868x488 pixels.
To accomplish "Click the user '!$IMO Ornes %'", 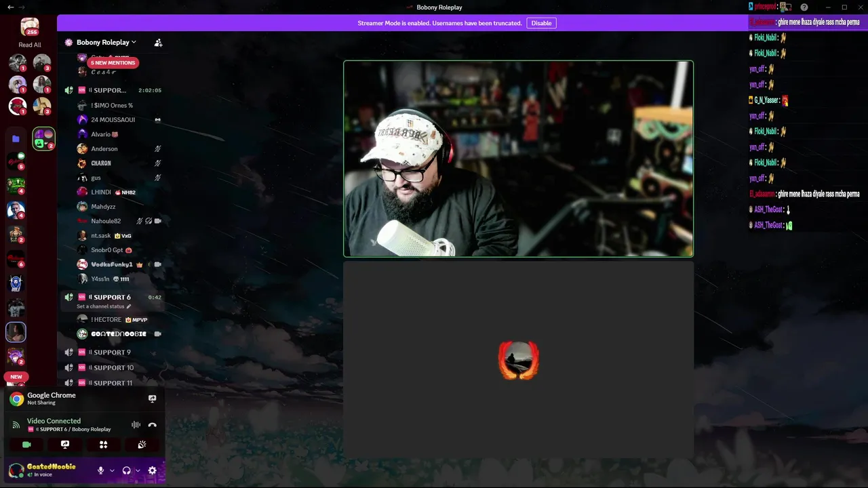I will (x=112, y=105).
